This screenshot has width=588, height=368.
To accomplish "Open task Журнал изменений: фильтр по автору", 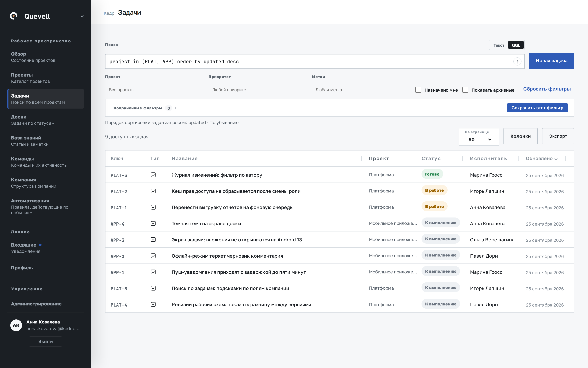I will pyautogui.click(x=217, y=175).
